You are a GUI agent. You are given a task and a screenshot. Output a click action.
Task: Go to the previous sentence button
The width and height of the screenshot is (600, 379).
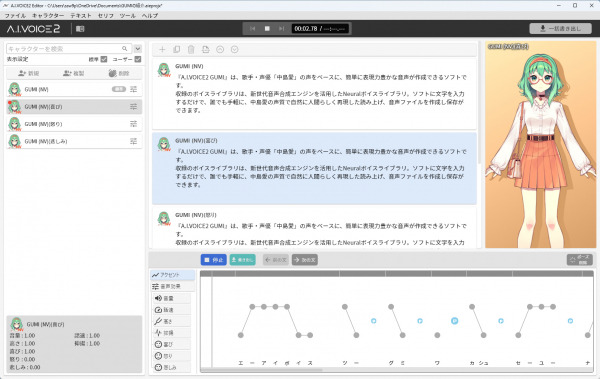click(x=276, y=260)
